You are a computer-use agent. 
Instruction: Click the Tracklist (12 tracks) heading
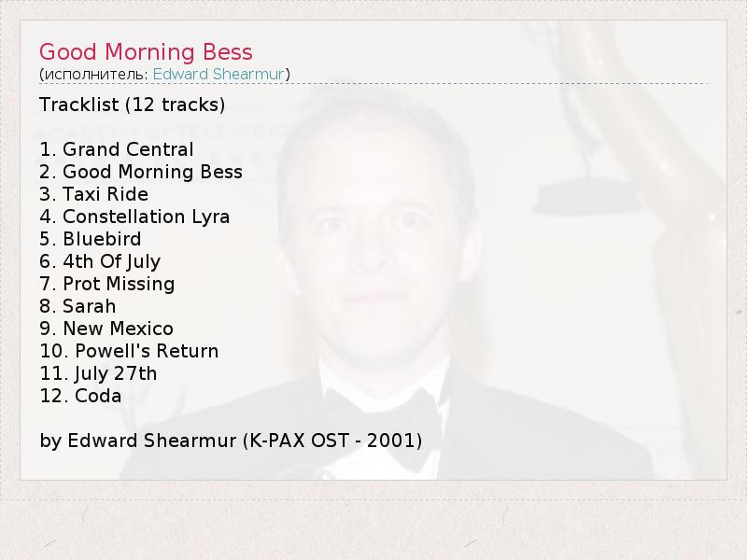(x=132, y=104)
